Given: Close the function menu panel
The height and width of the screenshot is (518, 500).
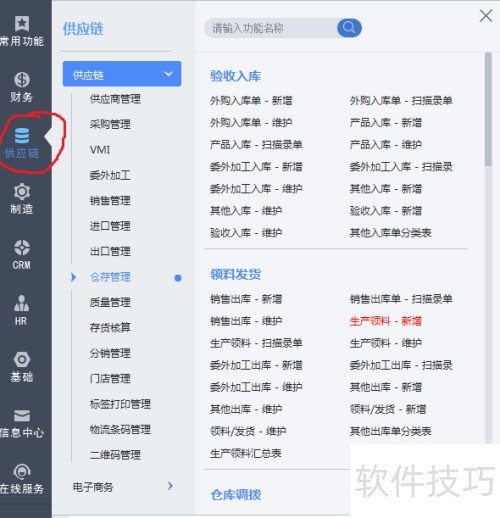Looking at the screenshot, I should [486, 16].
